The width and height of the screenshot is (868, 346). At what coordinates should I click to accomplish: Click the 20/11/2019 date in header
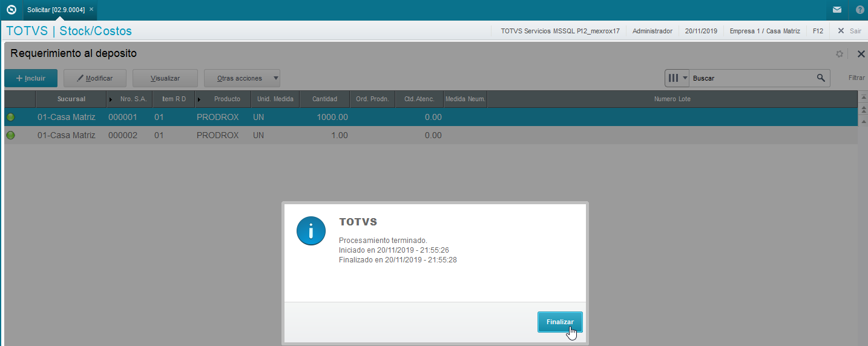[702, 30]
